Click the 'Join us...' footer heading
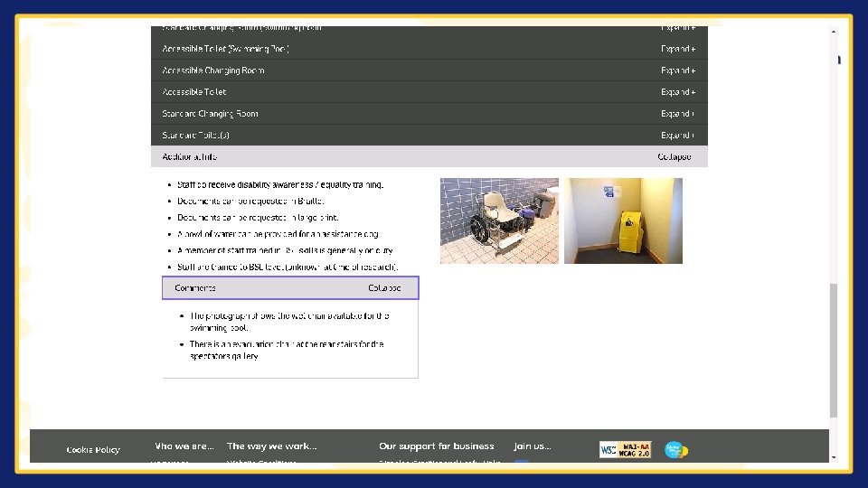The height and width of the screenshot is (488, 868). coord(532,446)
